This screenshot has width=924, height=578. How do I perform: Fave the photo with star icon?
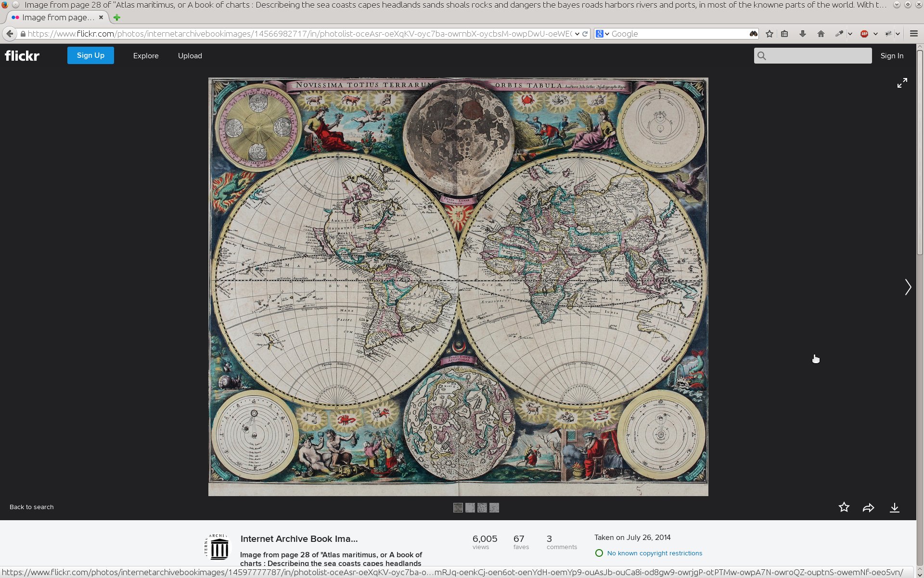pyautogui.click(x=844, y=507)
